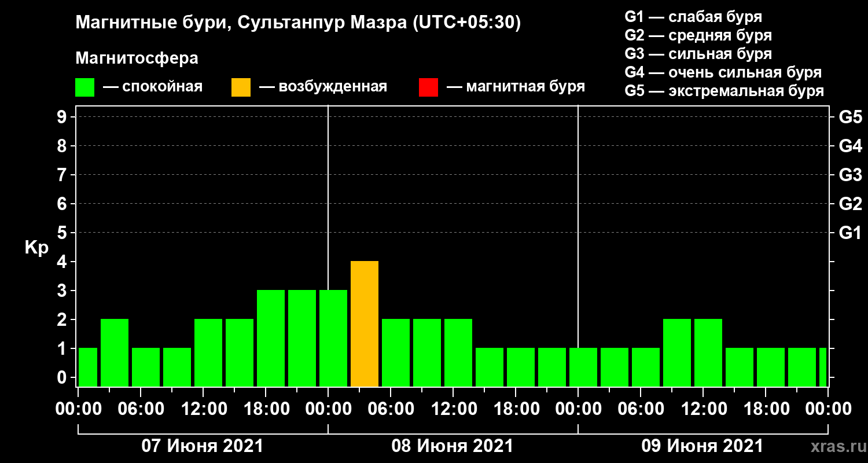Click the '— возбужденная' legend label
The width and height of the screenshot is (868, 463).
[323, 87]
